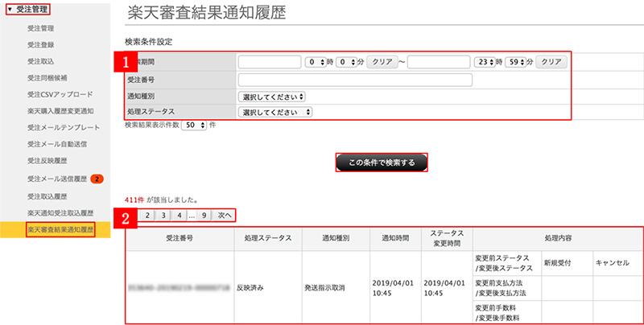This screenshot has height=325, width=644.
Task: Open the start hour dropdown
Action: 314,62
